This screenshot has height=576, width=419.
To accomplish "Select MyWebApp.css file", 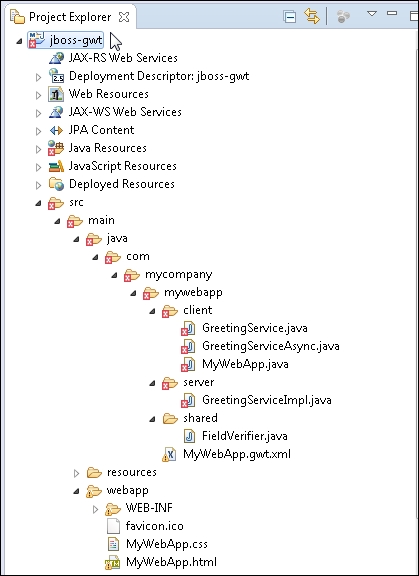I will click(166, 544).
